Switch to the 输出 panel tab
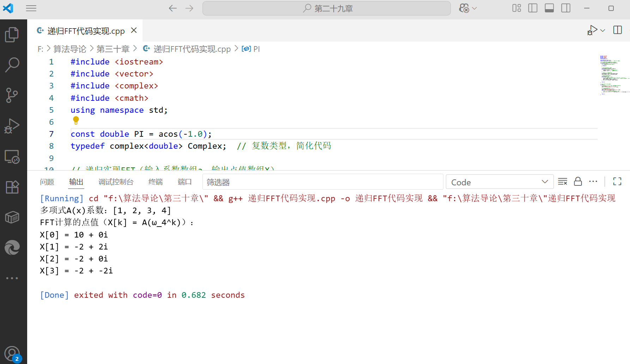This screenshot has width=630, height=364. (x=76, y=182)
